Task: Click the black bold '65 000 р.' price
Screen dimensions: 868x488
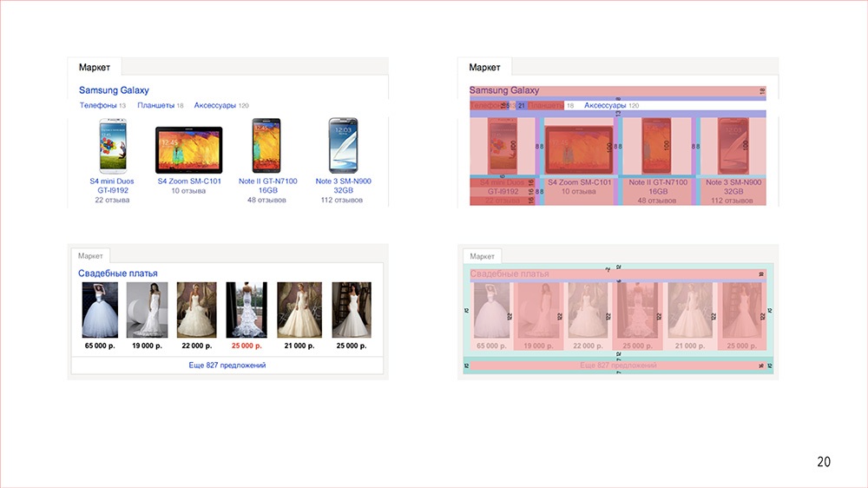Action: coord(100,346)
